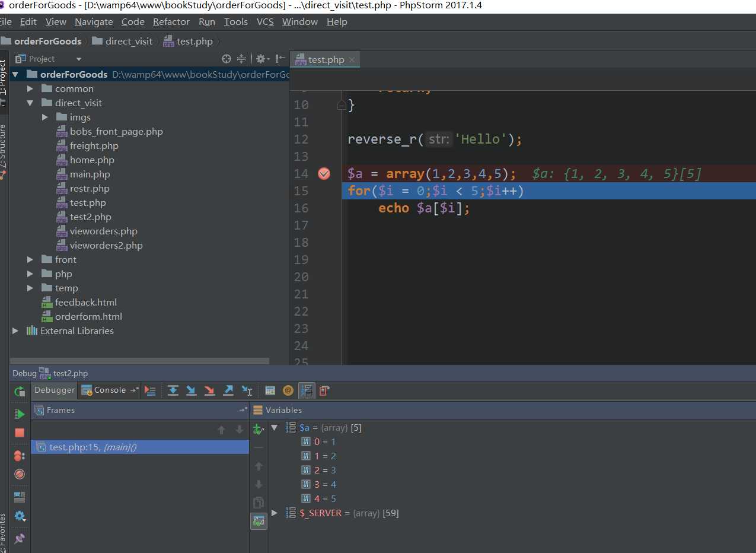756x553 pixels.
Task: Select vieworders2.php in project tree
Action: tap(106, 245)
